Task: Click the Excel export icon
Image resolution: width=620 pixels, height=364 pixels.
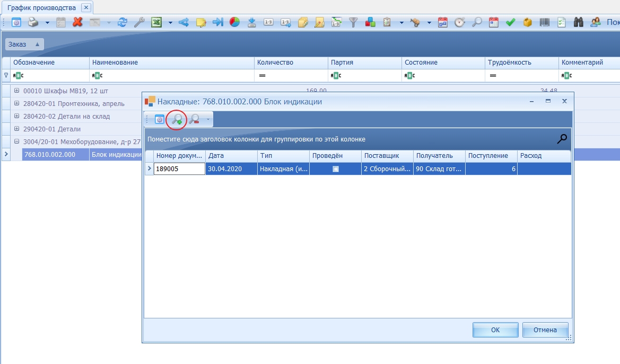Action: pyautogui.click(x=156, y=22)
